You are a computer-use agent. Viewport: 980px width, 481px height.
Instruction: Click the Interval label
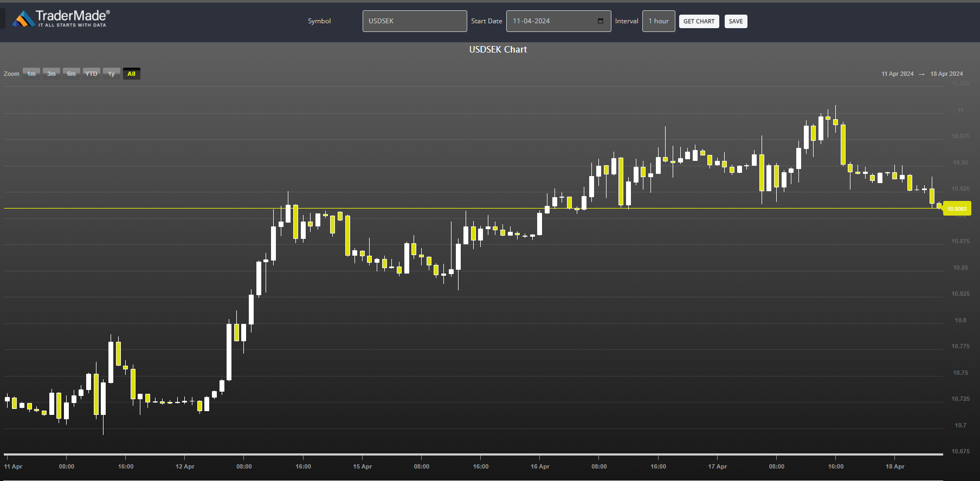click(627, 21)
